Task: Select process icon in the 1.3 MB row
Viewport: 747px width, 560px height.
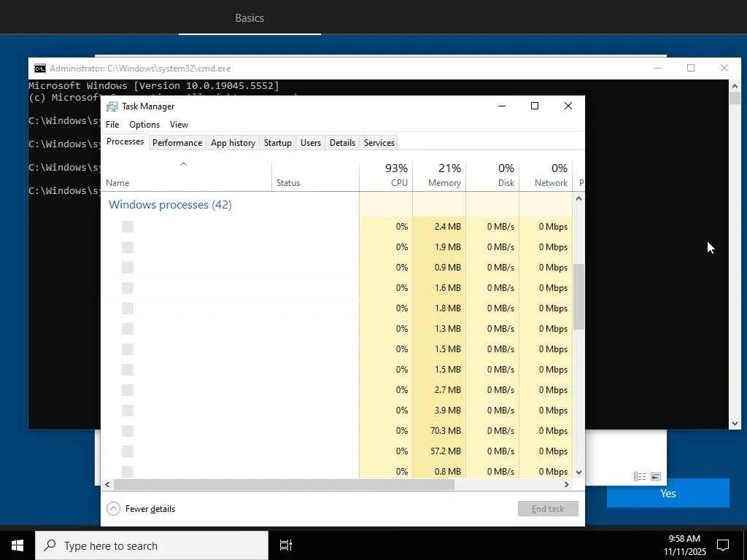Action: tap(127, 329)
